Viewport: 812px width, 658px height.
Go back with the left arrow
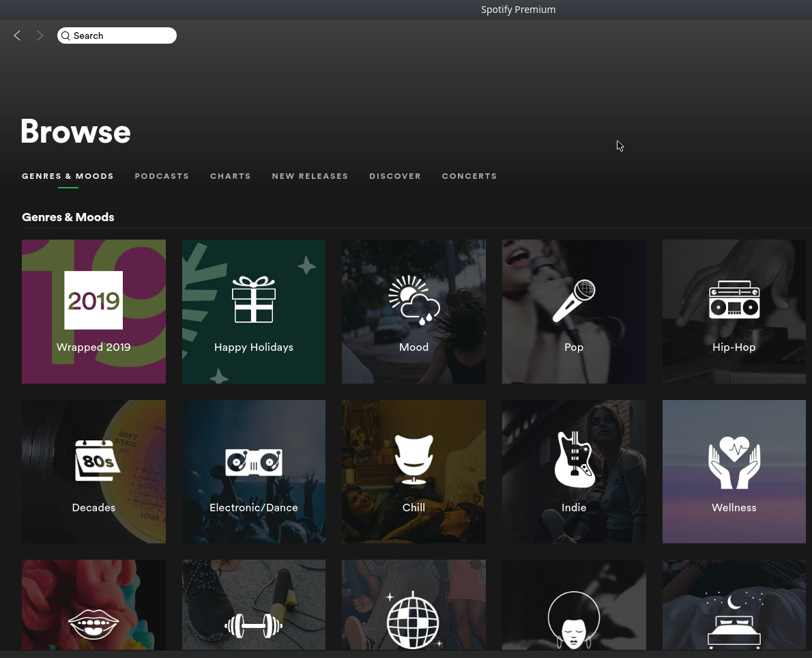click(17, 35)
